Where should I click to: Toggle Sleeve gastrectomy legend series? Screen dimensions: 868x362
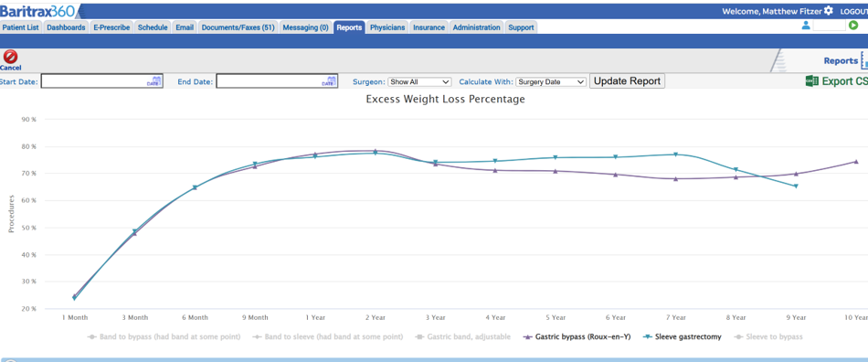(683, 336)
